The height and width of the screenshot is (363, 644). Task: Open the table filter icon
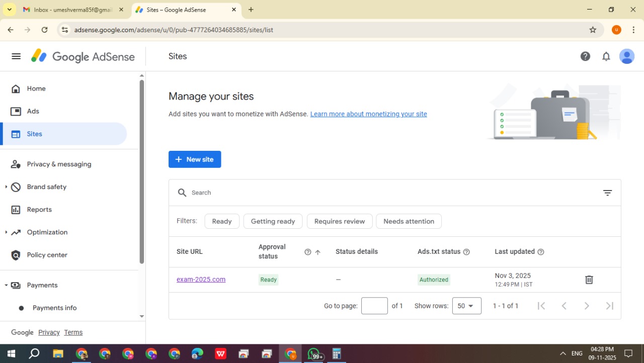click(607, 193)
